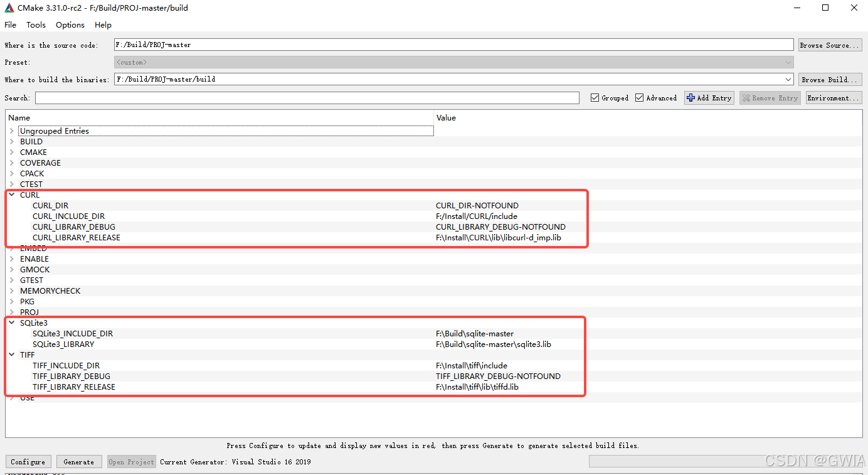Click the Current Generator status text

tap(235, 462)
